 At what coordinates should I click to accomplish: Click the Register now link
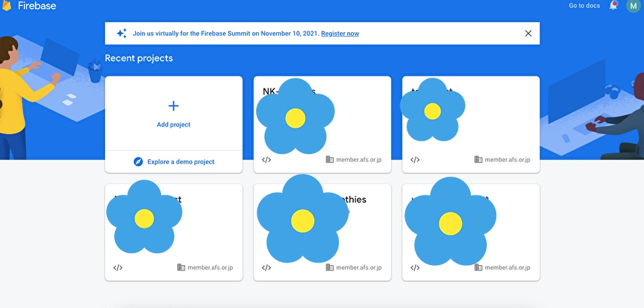tap(340, 33)
